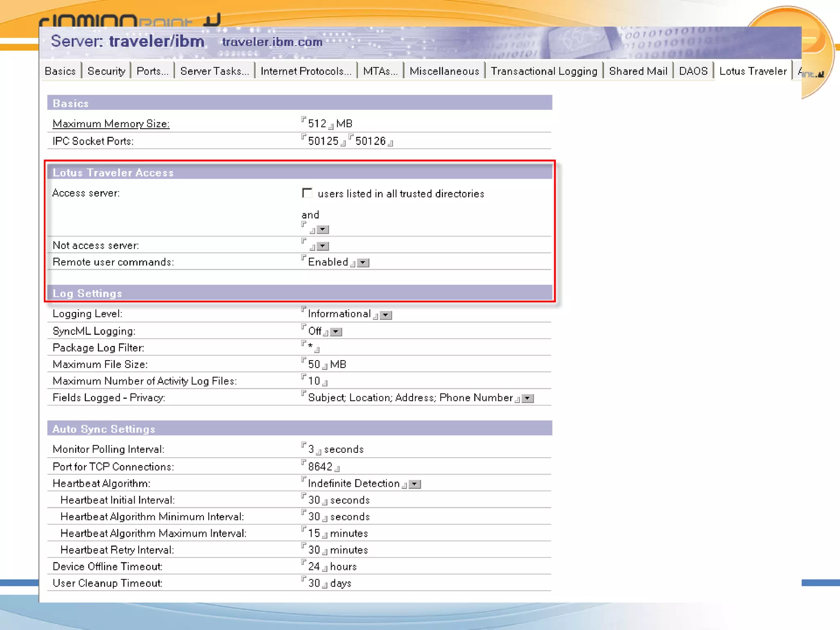Open the Access server names dropdown
Viewport: 840px width, 630px height.
tap(323, 230)
